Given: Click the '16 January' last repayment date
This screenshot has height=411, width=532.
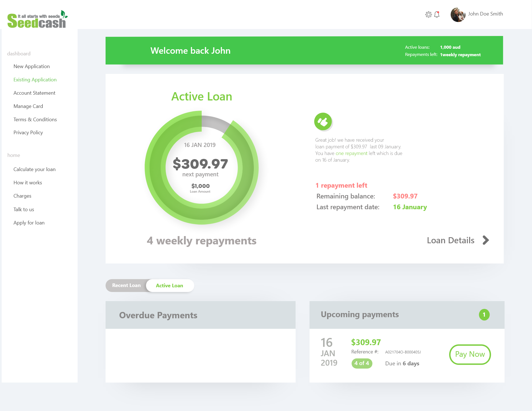Looking at the screenshot, I should pos(410,207).
